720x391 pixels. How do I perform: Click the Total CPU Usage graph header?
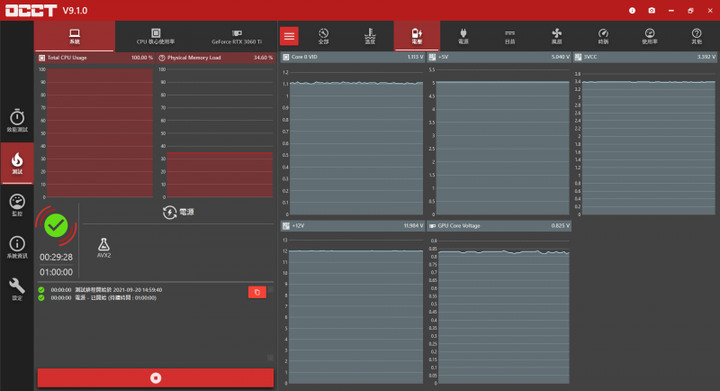(x=95, y=58)
